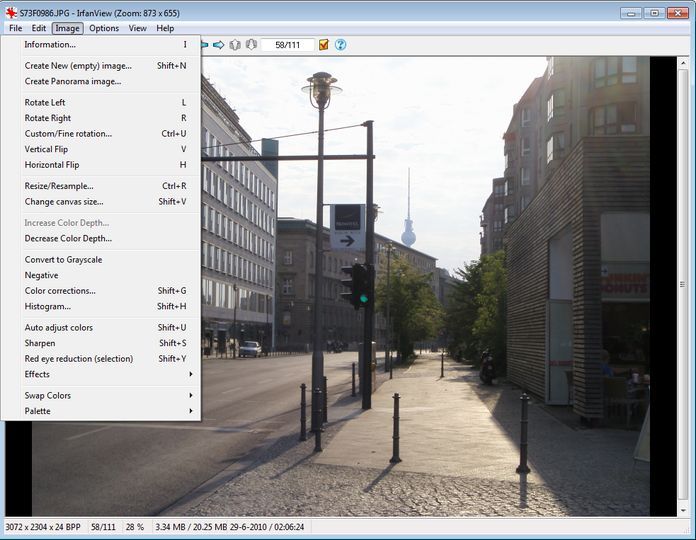Open the Help menu
Image resolution: width=696 pixels, height=540 pixels.
(165, 28)
